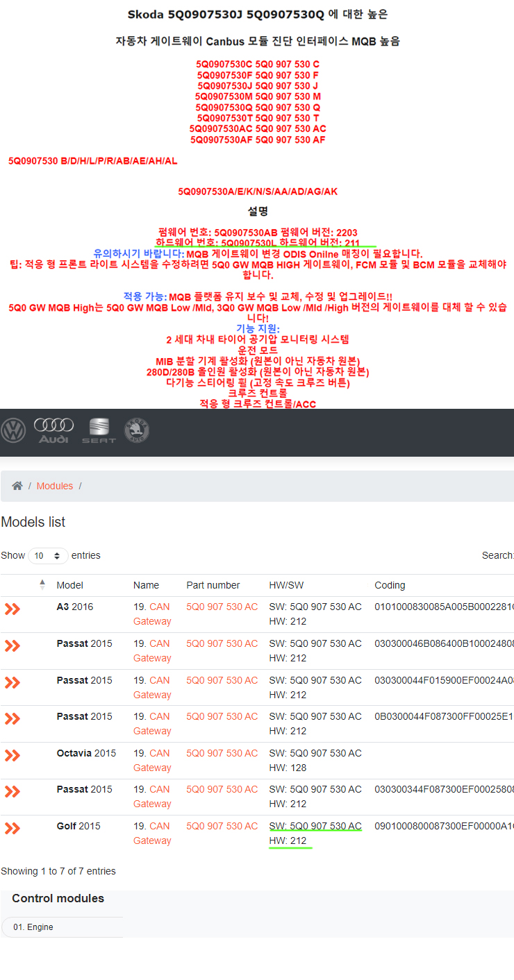514x980 pixels.
Task: Open part number link in A3 2016 row
Action: 222,607
